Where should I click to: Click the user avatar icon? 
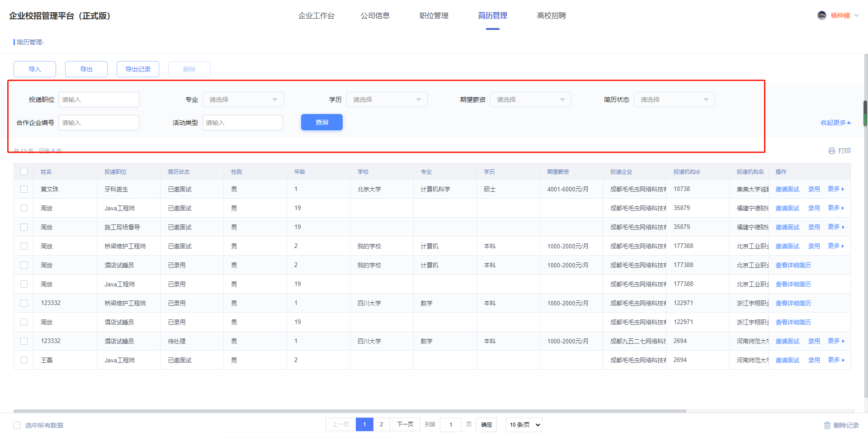click(x=822, y=15)
